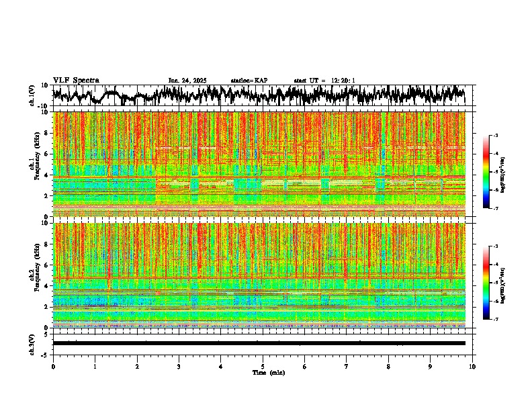Image resolution: width=532 pixels, height=411 pixels.
Task: Click time axis tick label "3"
Action: pyautogui.click(x=179, y=367)
